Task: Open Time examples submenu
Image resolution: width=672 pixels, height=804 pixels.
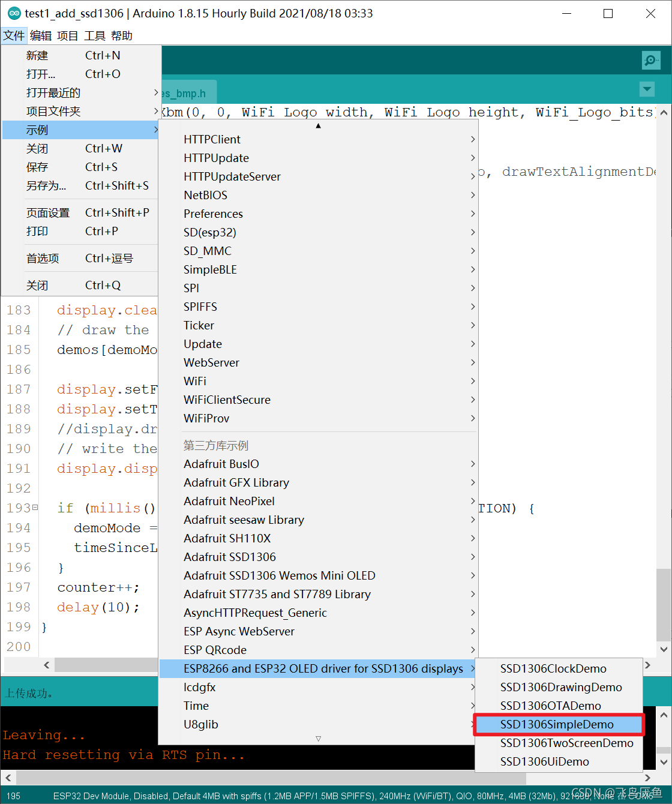Action: [x=318, y=706]
